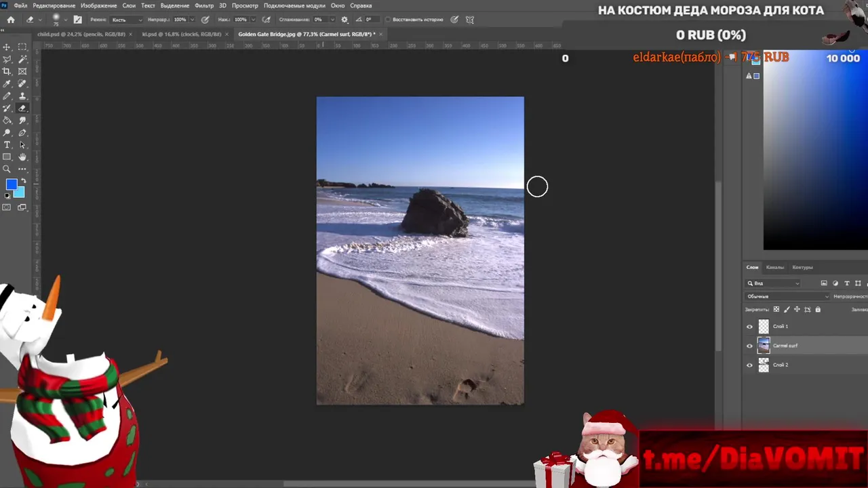
Task: Select the Eraser tool in toolbox
Action: 22,108
